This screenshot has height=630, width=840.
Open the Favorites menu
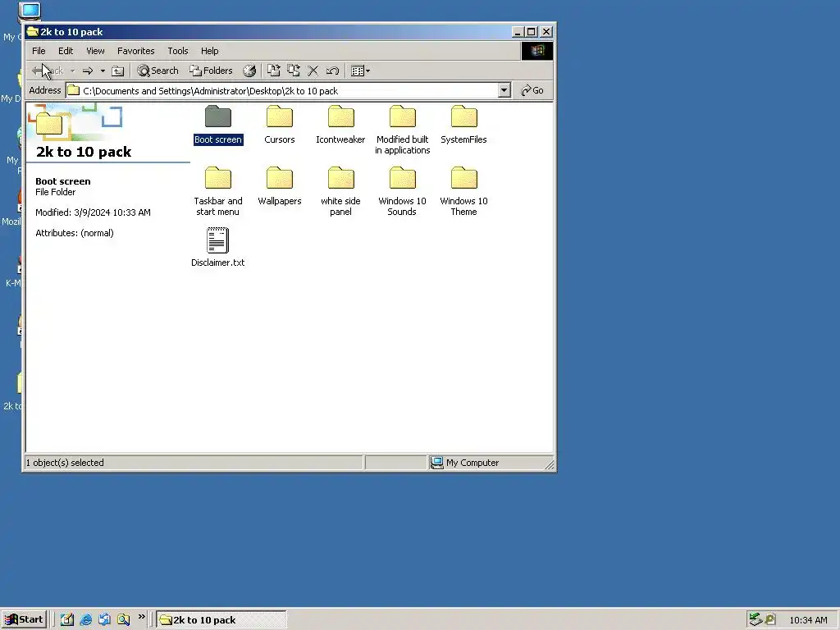pos(135,51)
